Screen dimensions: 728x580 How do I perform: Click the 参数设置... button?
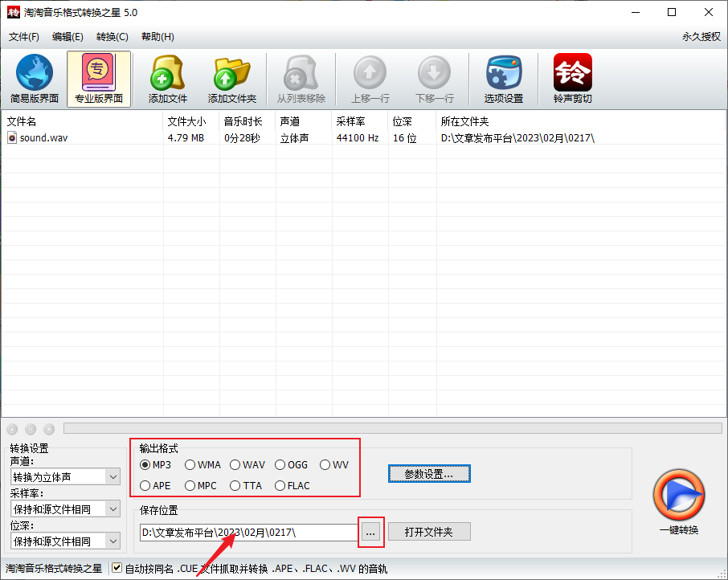click(x=429, y=474)
